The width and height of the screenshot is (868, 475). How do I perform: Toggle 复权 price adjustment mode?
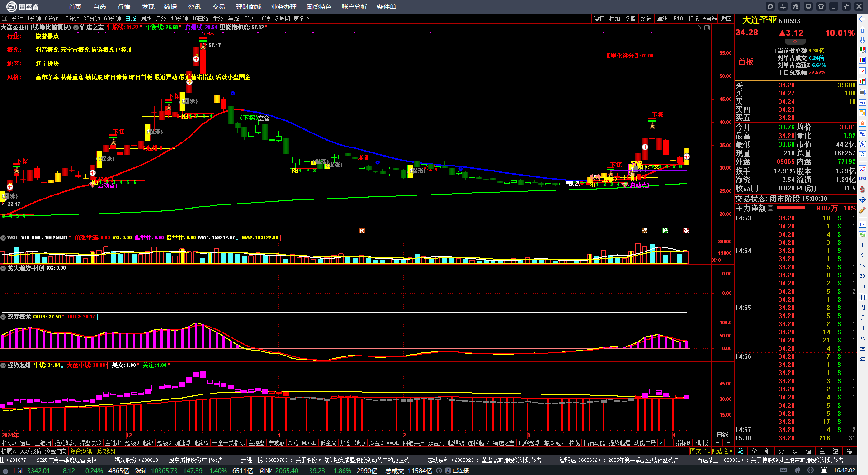pyautogui.click(x=599, y=19)
